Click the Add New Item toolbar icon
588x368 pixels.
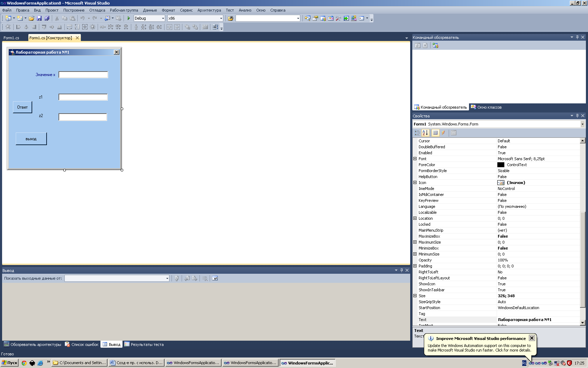click(20, 18)
